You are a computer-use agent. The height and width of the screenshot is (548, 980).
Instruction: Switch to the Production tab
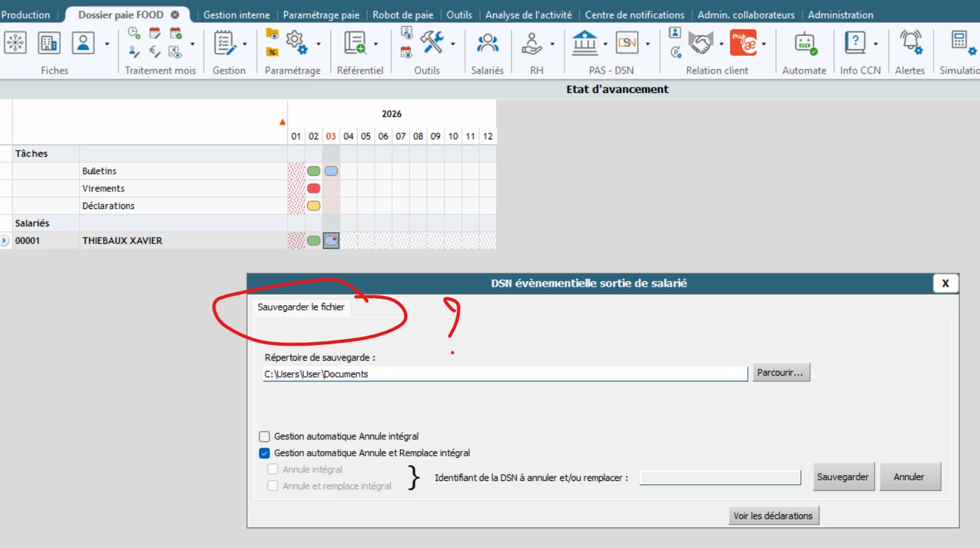pos(25,15)
